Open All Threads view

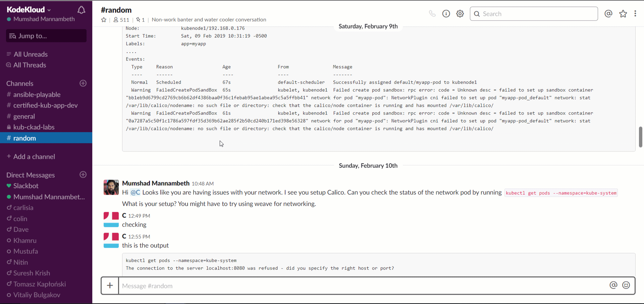click(x=30, y=65)
